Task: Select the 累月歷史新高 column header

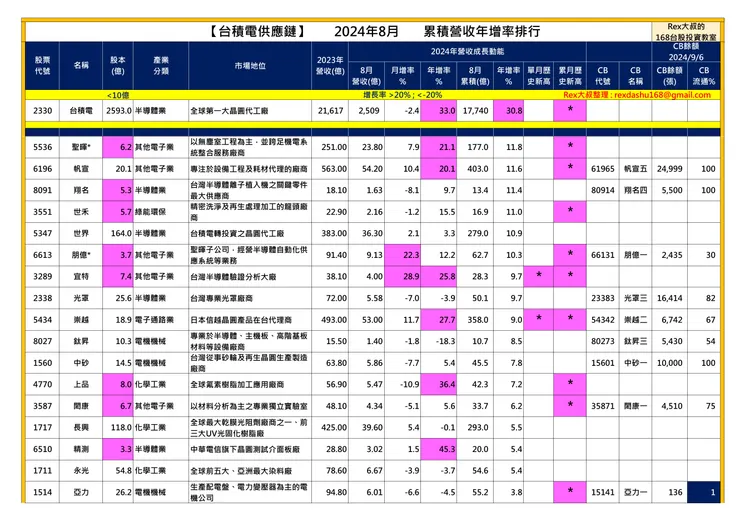Action: [x=570, y=76]
